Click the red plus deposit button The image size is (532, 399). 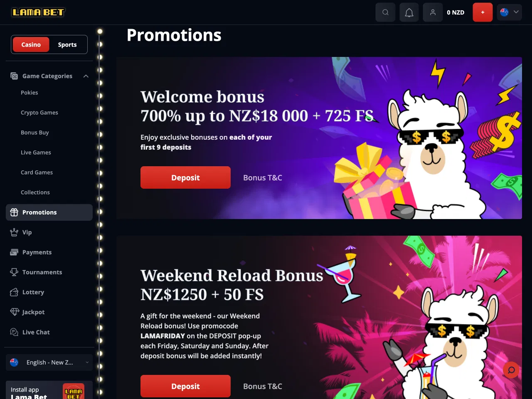[x=483, y=12]
